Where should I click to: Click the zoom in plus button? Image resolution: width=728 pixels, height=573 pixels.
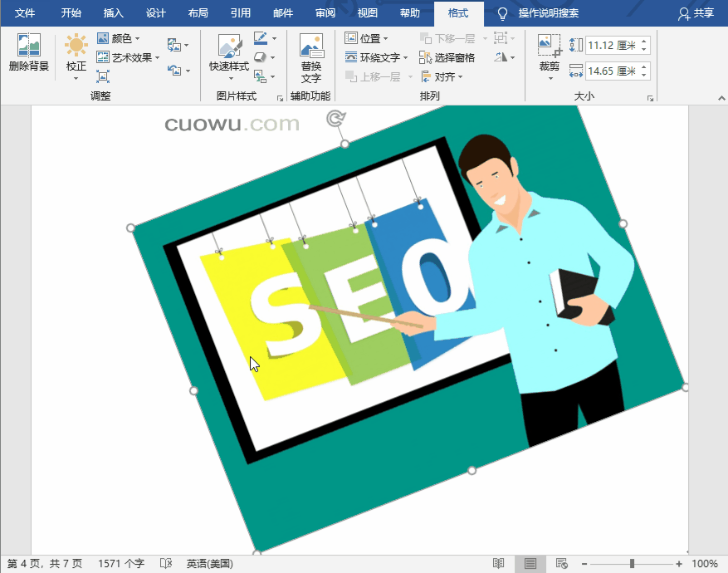tap(679, 564)
